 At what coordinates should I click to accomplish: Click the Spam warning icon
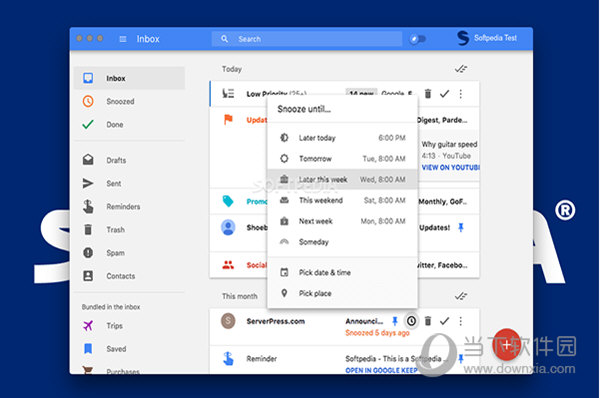tap(88, 253)
